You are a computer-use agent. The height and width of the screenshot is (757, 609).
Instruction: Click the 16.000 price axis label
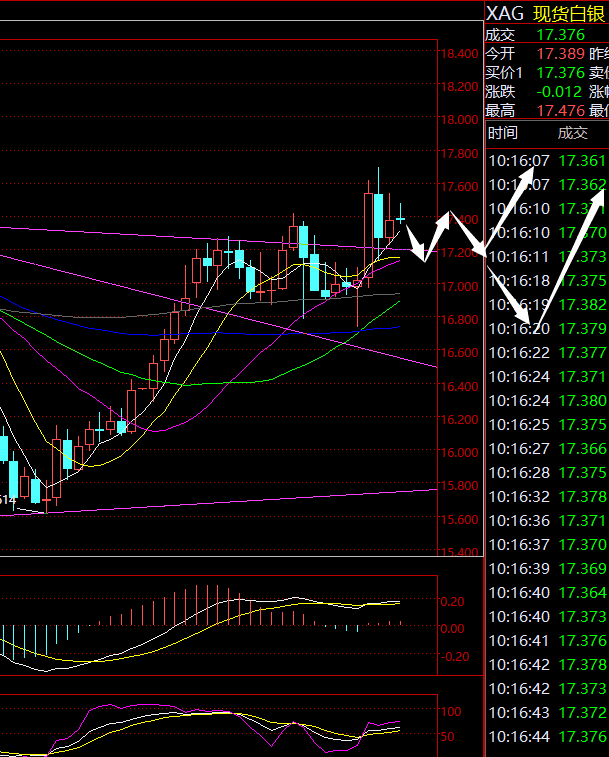pyautogui.click(x=459, y=453)
